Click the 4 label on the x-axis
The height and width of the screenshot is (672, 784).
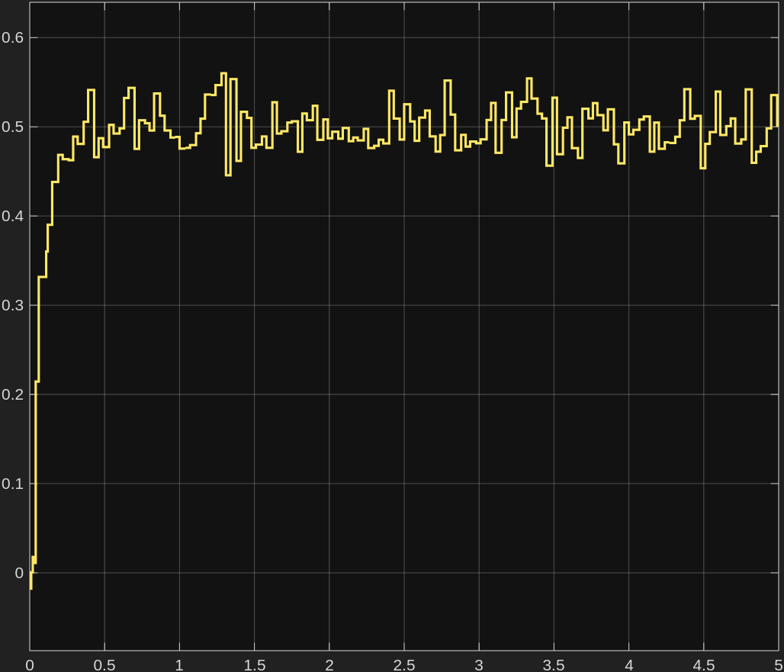pos(628,664)
